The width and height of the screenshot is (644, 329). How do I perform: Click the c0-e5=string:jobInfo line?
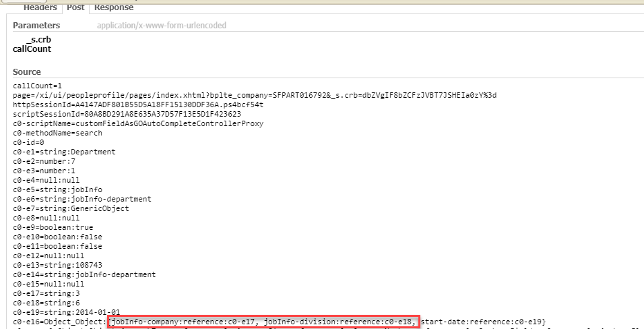(57, 189)
